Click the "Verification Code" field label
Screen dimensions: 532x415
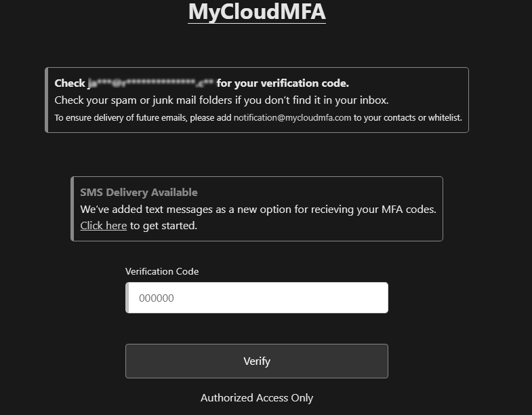[x=162, y=271]
